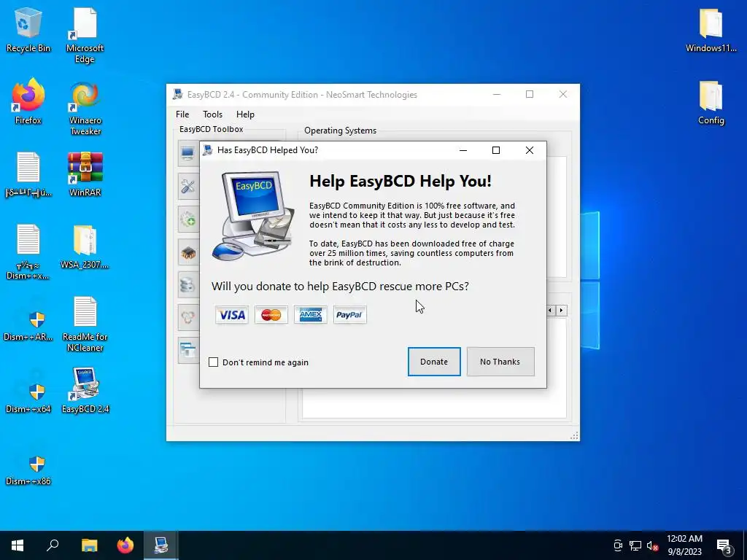Select Dism++x86 desktop icon
747x560 pixels.
[x=28, y=469]
